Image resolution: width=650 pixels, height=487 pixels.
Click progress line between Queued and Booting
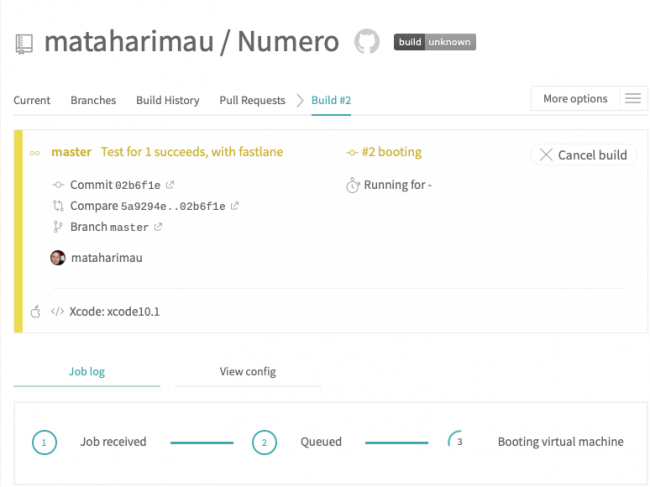click(396, 443)
